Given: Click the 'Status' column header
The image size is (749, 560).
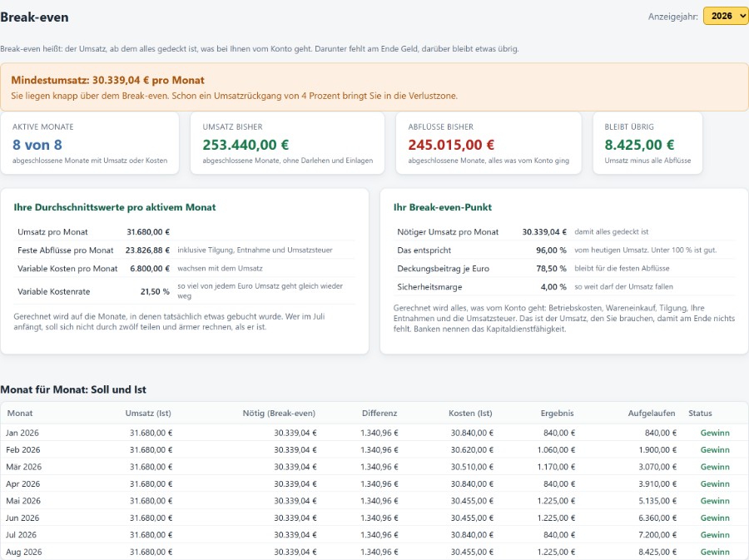Looking at the screenshot, I should click(700, 414).
